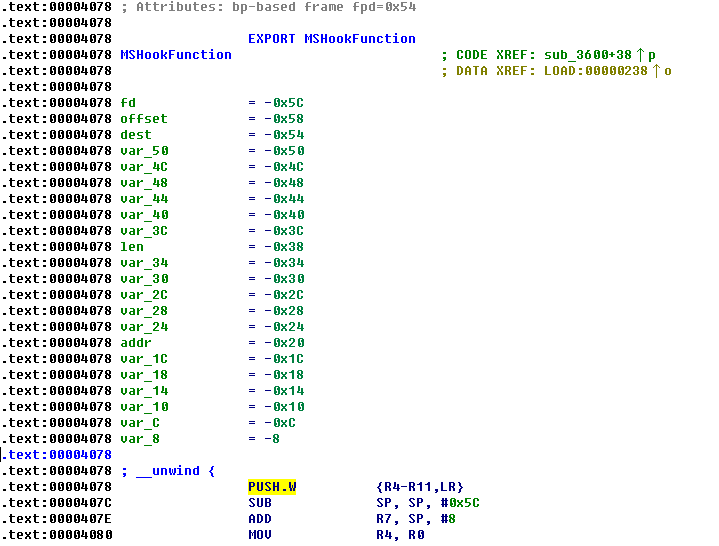
Task: Click the blue highlighted .text:00004078 address
Action: (57, 455)
